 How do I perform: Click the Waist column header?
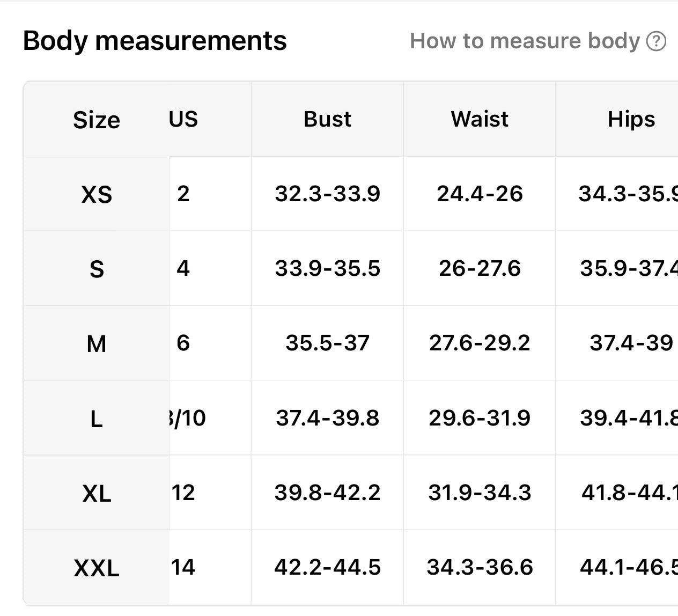coord(480,119)
